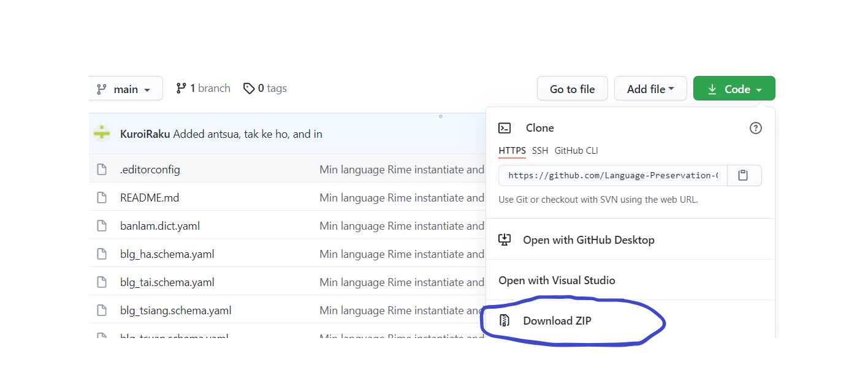Image resolution: width=868 pixels, height=392 pixels.
Task: Click the tag icon beside 0 tags
Action: pyautogui.click(x=249, y=89)
